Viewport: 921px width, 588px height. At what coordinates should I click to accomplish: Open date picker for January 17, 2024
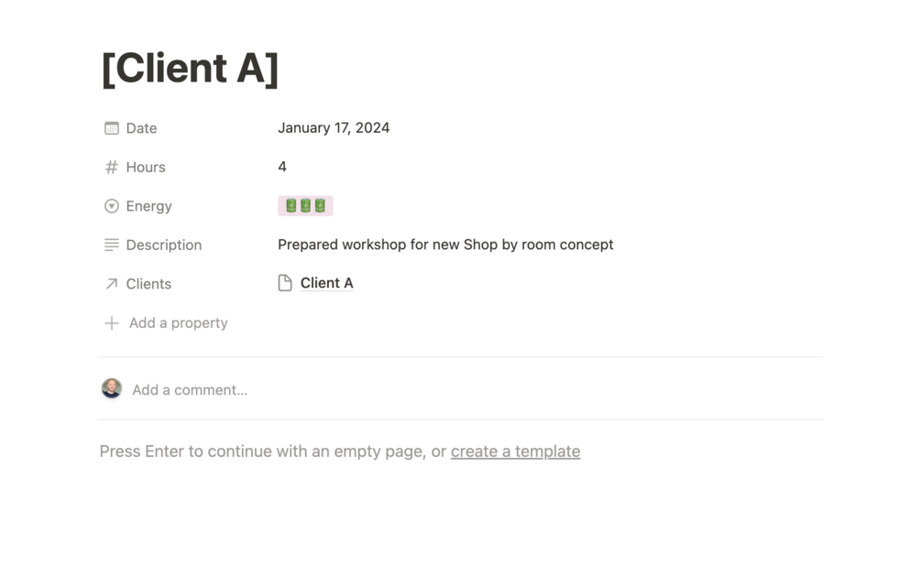334,128
